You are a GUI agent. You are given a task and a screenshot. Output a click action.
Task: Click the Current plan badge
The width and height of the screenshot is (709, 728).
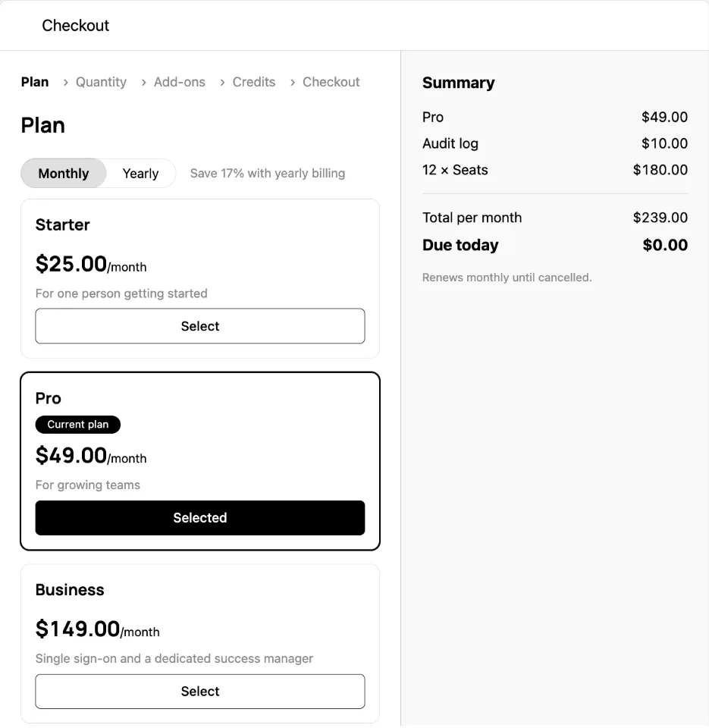(x=78, y=425)
